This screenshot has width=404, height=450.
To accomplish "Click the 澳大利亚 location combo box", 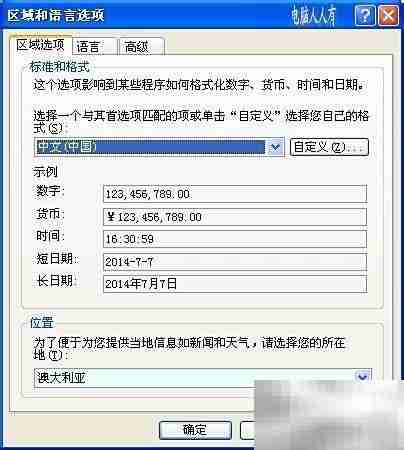I will click(x=202, y=378).
